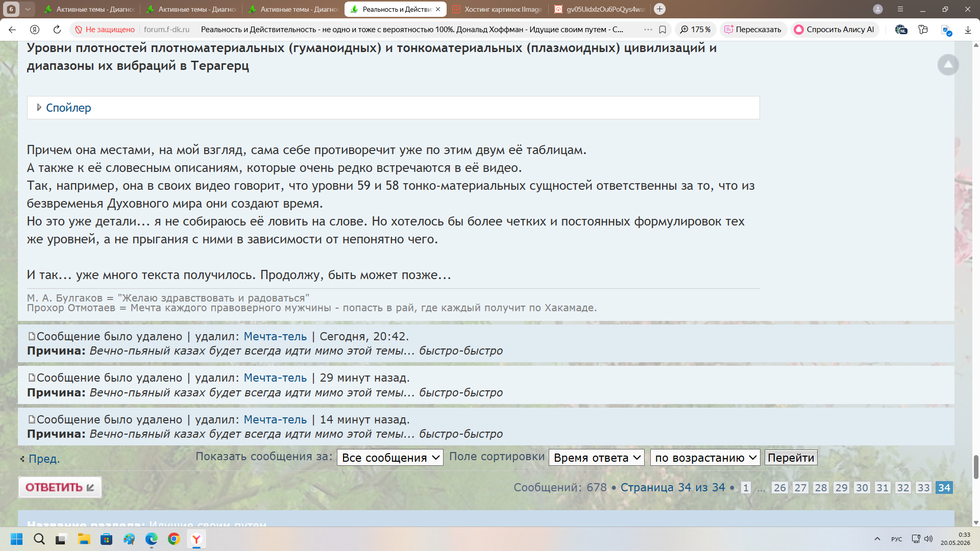Open the globe extension icon
The image size is (980, 551).
click(x=901, y=30)
